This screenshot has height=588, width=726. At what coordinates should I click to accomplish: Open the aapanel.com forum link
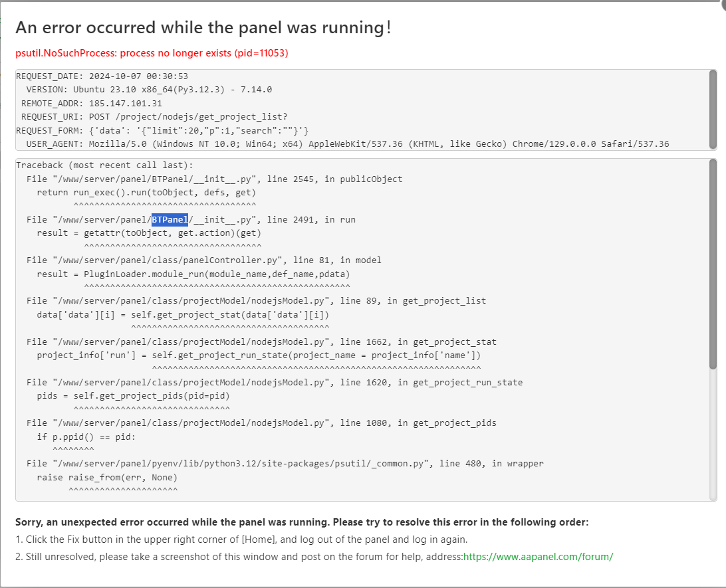point(538,557)
